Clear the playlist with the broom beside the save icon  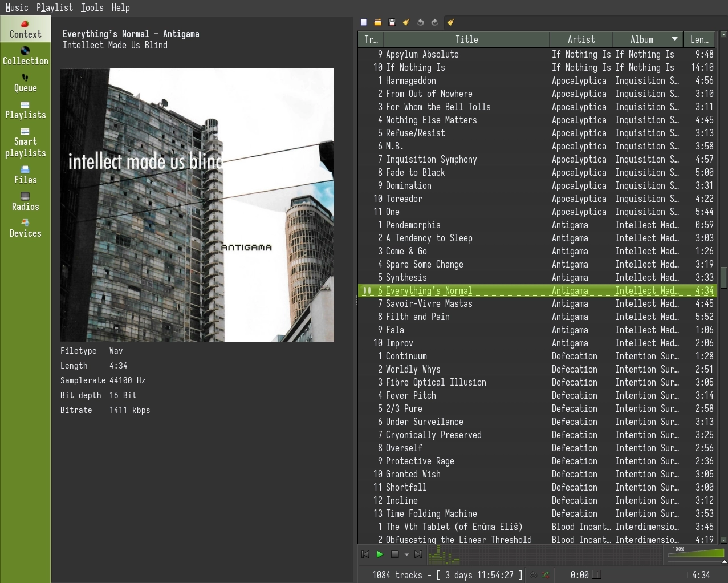click(x=406, y=22)
